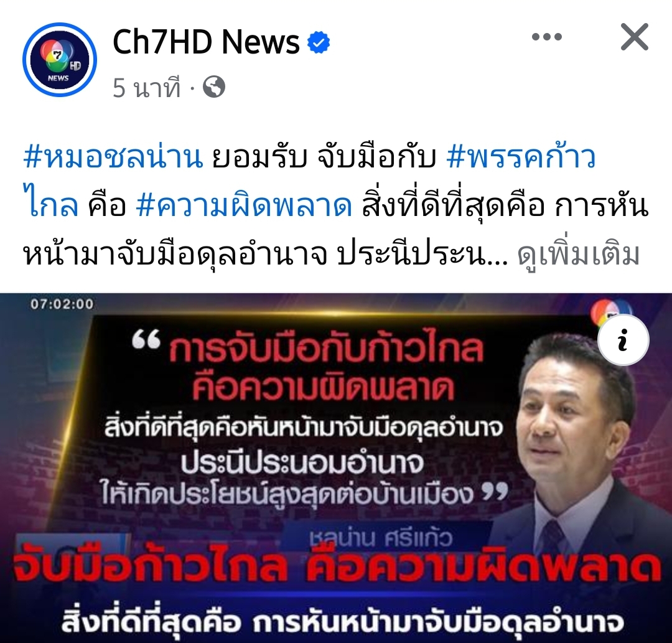Open the Ch7HD News page name link
The image size is (672, 643).
pyautogui.click(x=206, y=42)
